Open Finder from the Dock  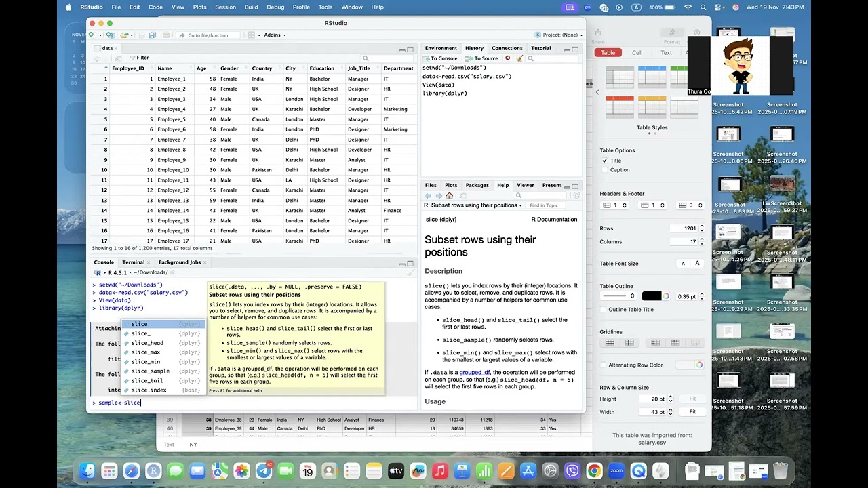coord(87,470)
